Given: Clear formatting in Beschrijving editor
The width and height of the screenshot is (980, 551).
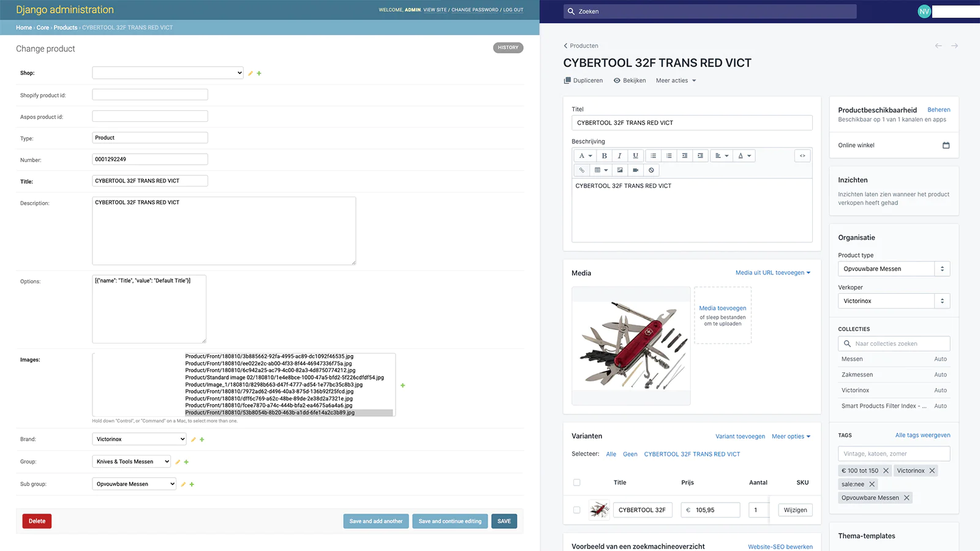Looking at the screenshot, I should [x=651, y=170].
